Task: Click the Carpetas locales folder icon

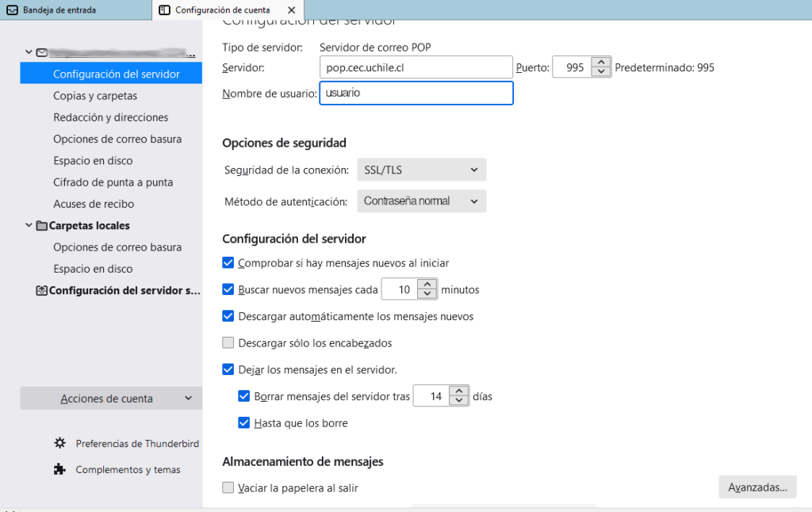Action: point(41,225)
